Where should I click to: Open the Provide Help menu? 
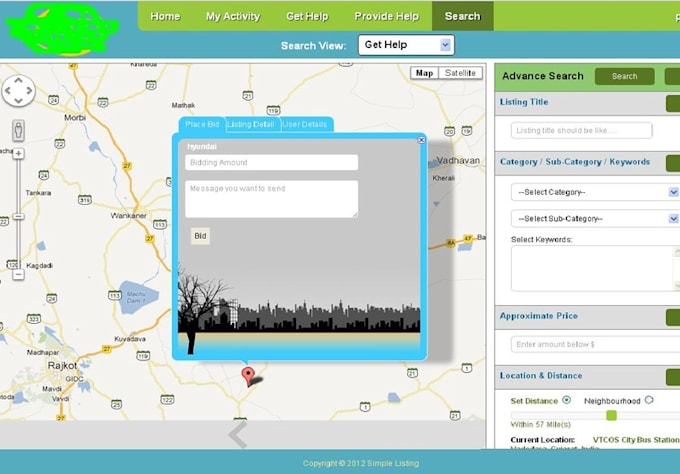pos(386,16)
